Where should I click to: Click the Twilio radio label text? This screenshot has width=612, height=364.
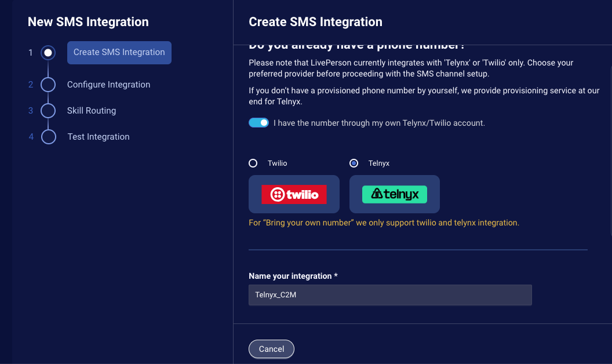[277, 163]
